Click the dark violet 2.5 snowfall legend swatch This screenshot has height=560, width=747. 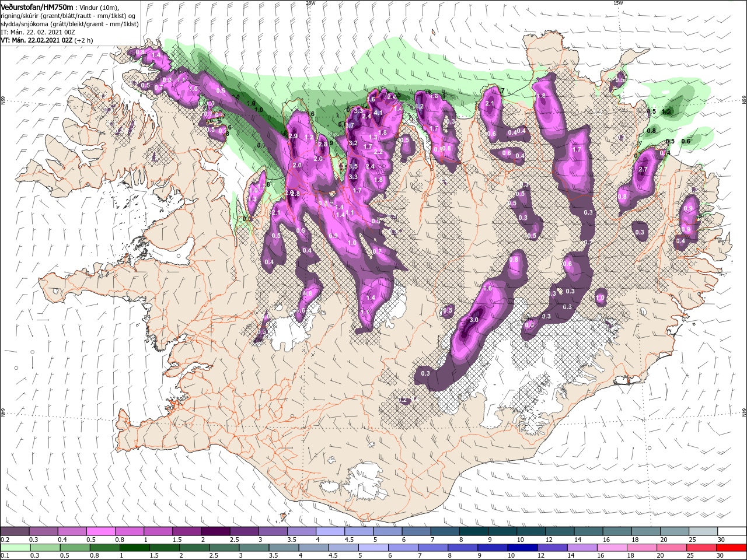click(243, 531)
